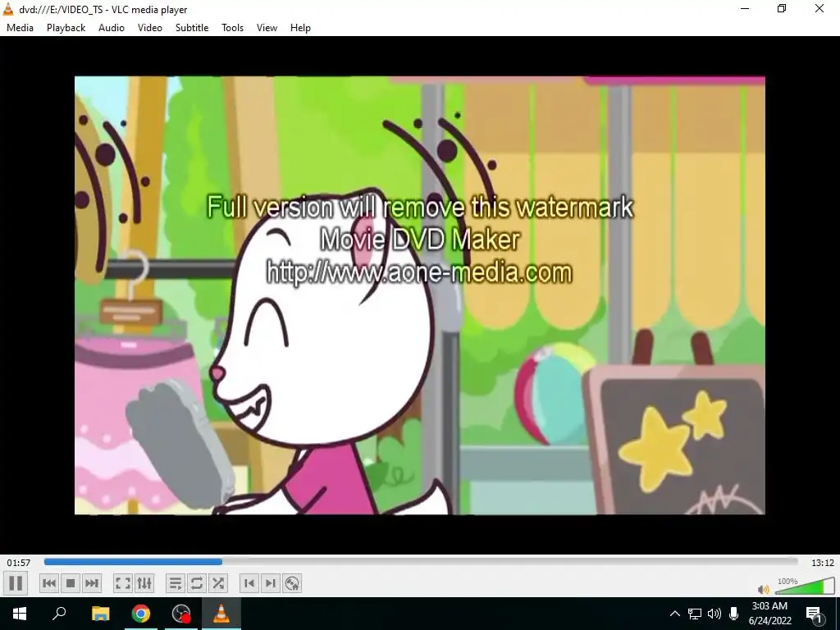Launch Google Chrome from taskbar
840x630 pixels.
coord(141,614)
